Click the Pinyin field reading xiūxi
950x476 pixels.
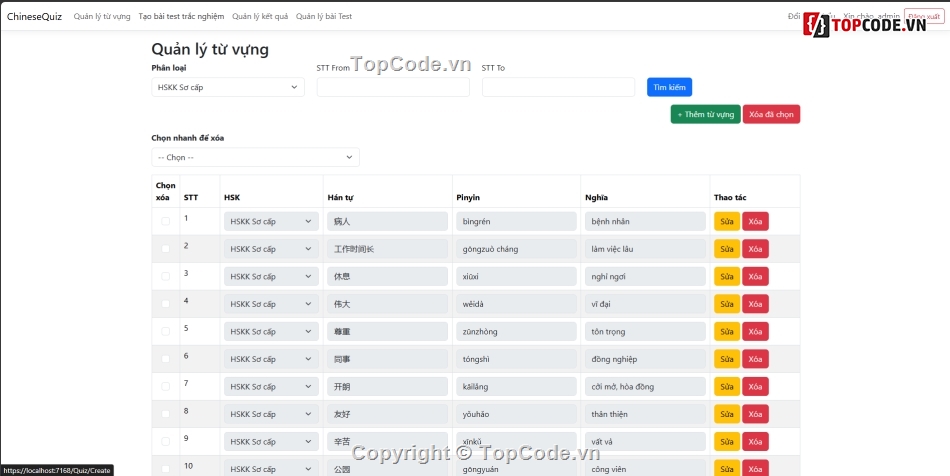coord(516,277)
